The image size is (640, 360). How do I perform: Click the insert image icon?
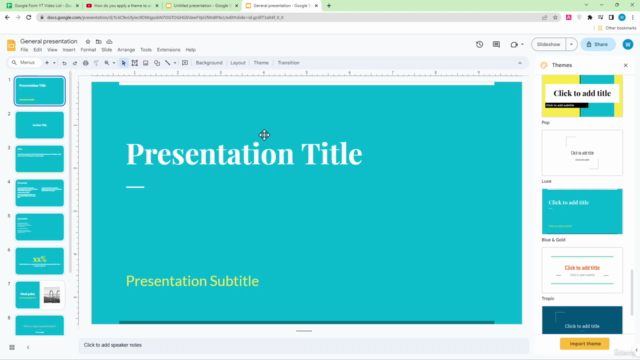click(145, 63)
